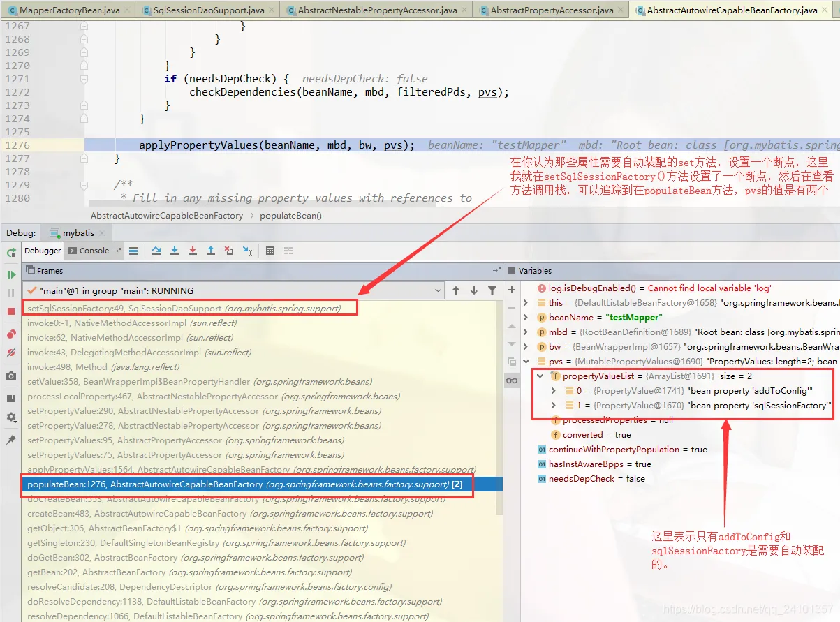Screen dimensions: 840x622
Task: Click the blue Step Into icon
Action: [175, 251]
